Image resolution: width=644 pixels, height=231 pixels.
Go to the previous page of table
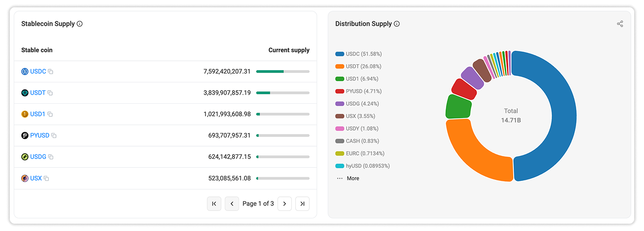[232, 204]
